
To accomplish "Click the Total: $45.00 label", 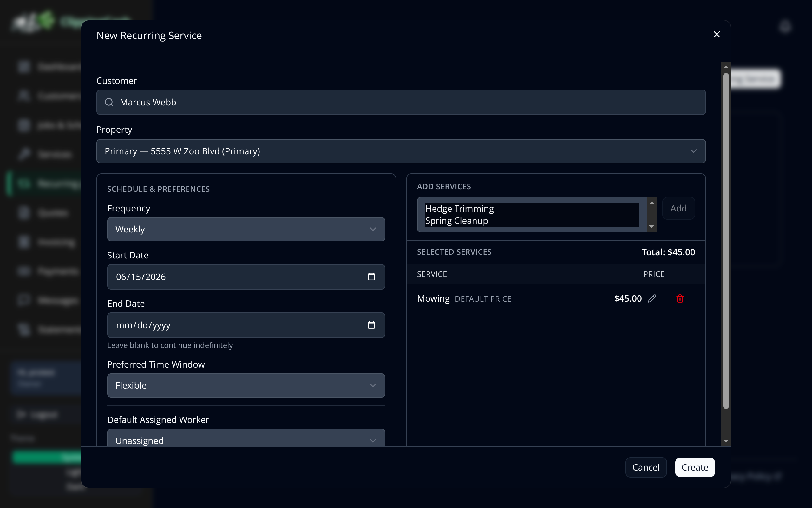I will [668, 252].
